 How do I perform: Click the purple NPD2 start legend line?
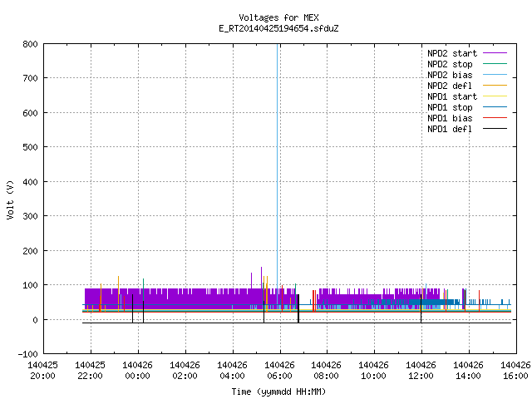(x=495, y=53)
